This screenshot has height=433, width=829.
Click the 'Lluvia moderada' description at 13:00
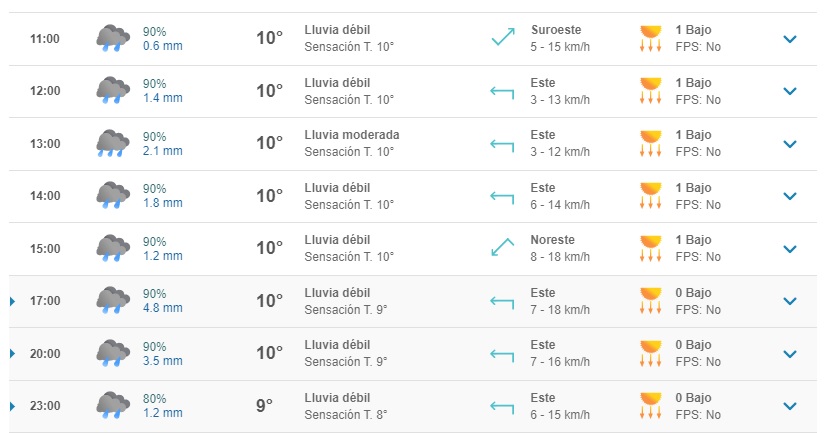pos(352,135)
